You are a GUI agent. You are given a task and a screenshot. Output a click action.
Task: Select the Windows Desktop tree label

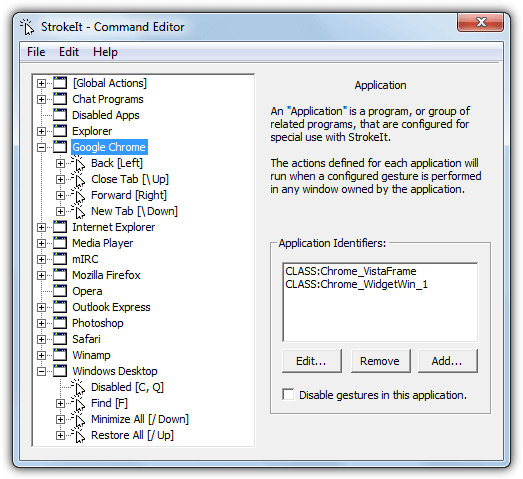pyautogui.click(x=115, y=371)
